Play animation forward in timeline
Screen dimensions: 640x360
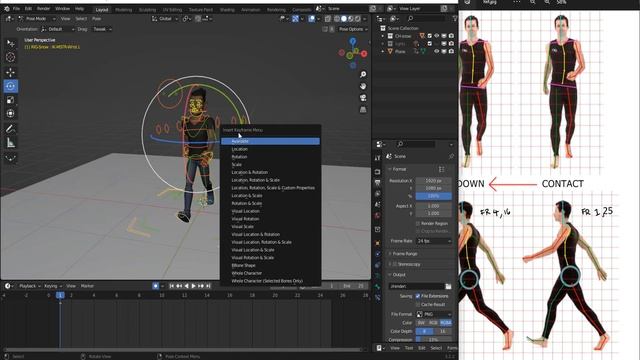[193, 286]
